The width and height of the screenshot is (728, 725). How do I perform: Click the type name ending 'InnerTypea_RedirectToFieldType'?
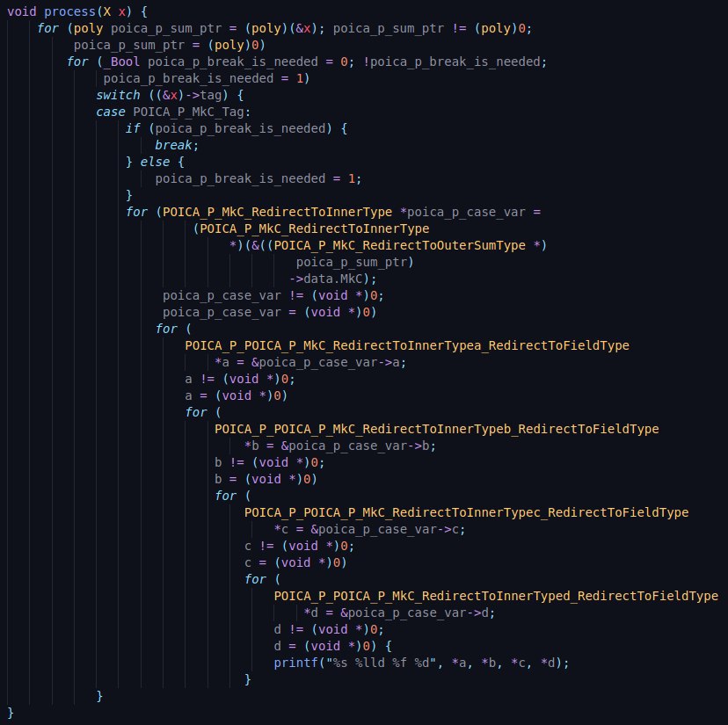point(407,345)
